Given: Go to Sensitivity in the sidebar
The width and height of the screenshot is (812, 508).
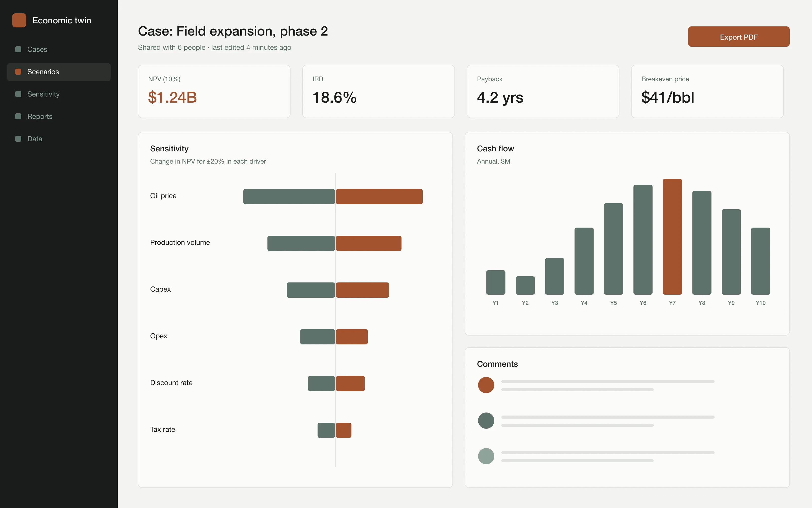Looking at the screenshot, I should 59,94.
